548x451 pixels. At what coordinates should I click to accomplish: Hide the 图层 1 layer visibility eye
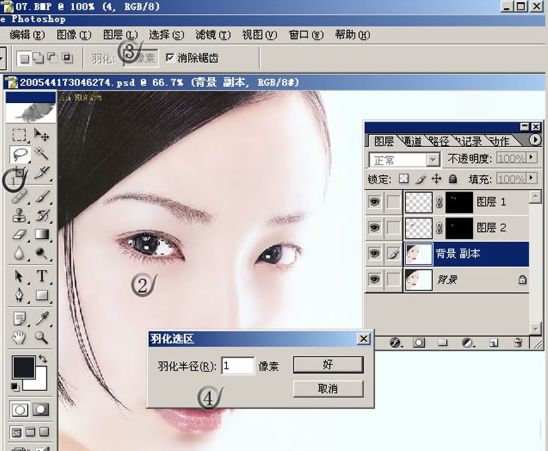click(x=374, y=202)
